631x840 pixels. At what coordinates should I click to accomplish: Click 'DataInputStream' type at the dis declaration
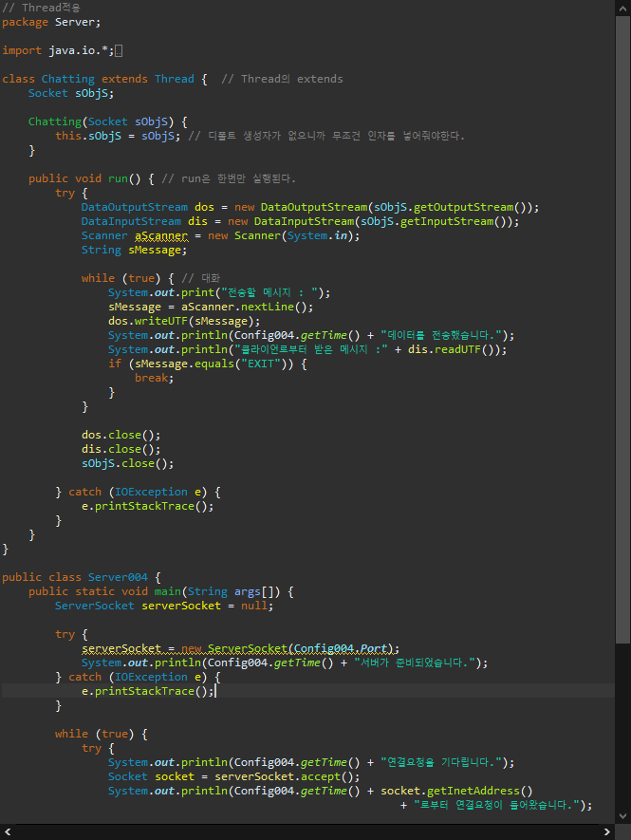coord(131,222)
